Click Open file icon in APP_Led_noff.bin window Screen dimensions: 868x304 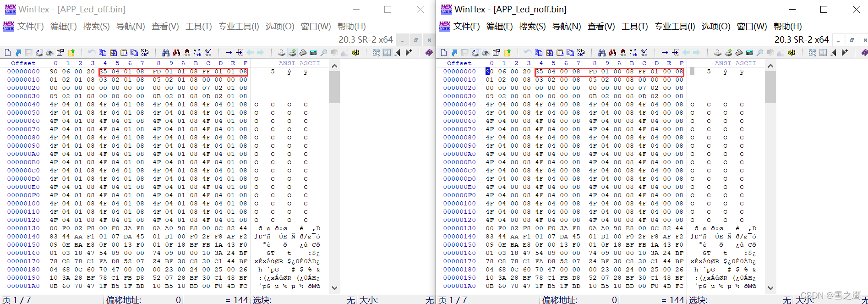tap(454, 53)
